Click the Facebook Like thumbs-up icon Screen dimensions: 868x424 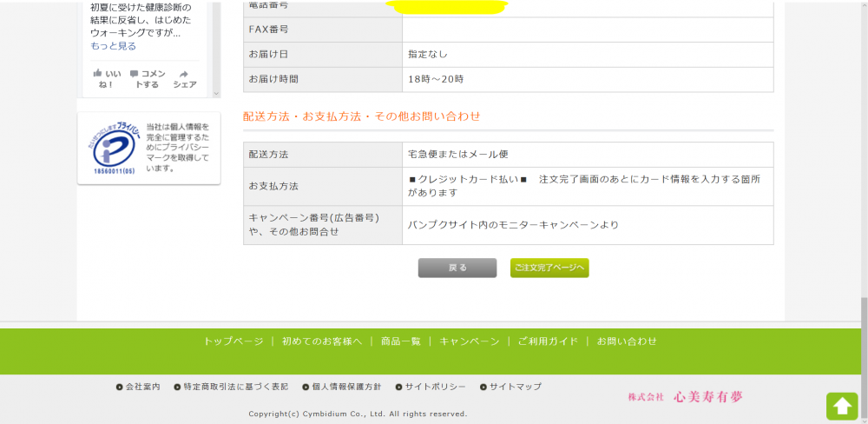point(98,74)
